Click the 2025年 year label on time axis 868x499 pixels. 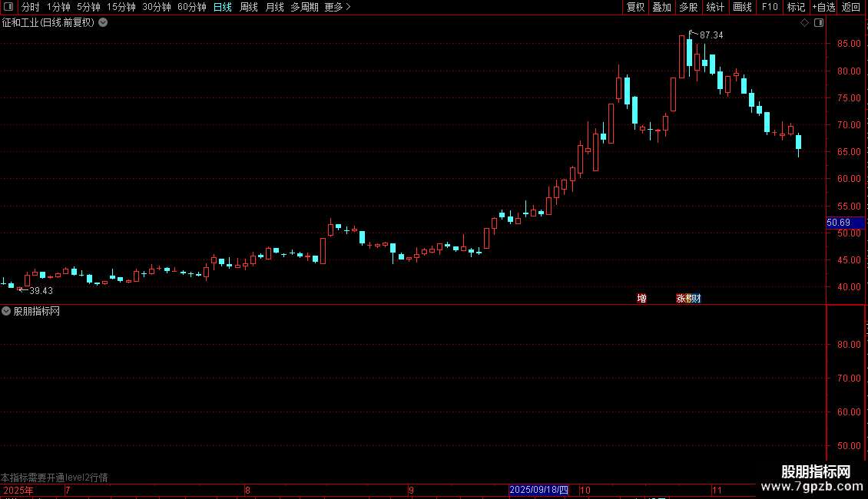pos(18,490)
